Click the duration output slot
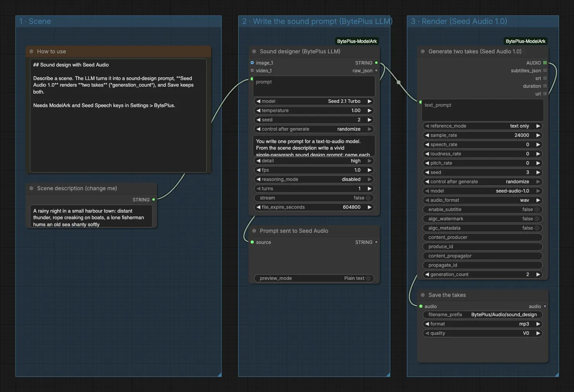574x392 pixels. point(545,86)
